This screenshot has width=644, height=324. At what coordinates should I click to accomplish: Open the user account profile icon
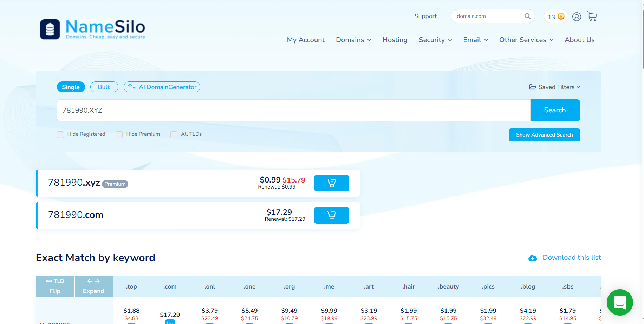[577, 16]
